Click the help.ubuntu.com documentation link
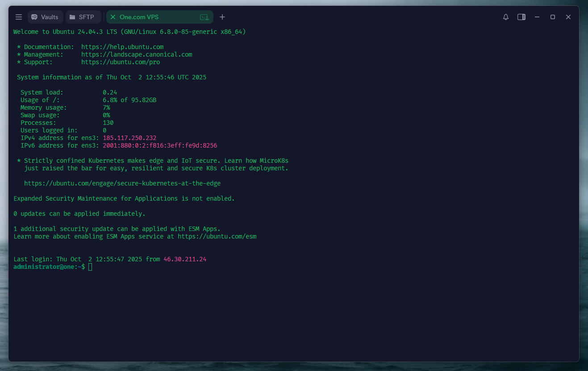This screenshot has height=371, width=588. tap(122, 47)
